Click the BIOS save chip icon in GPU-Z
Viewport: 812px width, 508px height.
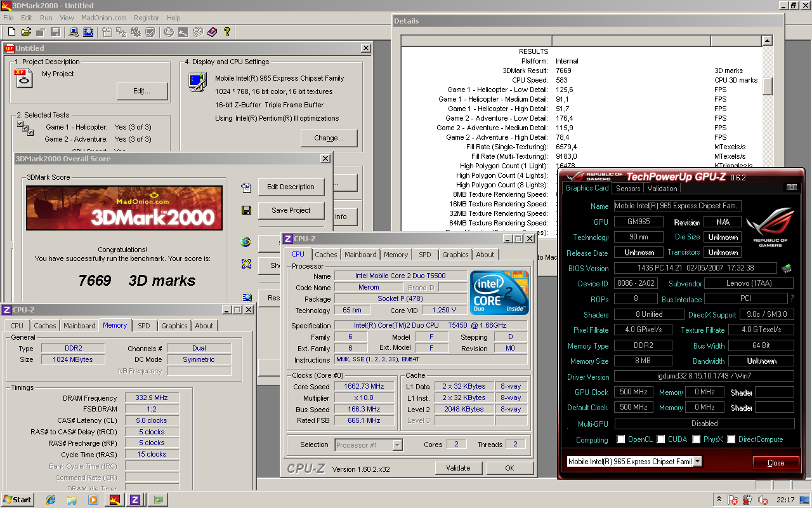787,268
